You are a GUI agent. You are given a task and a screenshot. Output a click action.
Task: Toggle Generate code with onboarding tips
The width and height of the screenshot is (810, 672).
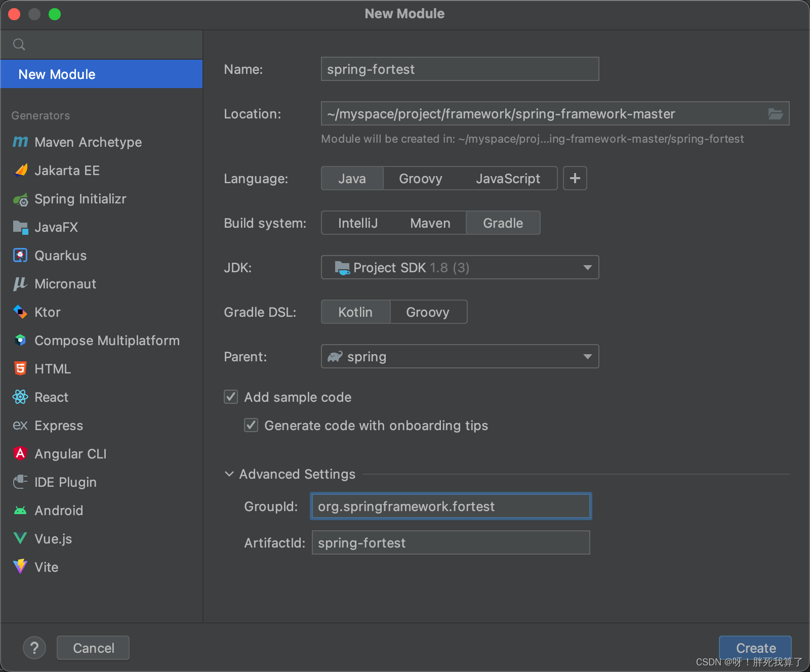(x=251, y=425)
